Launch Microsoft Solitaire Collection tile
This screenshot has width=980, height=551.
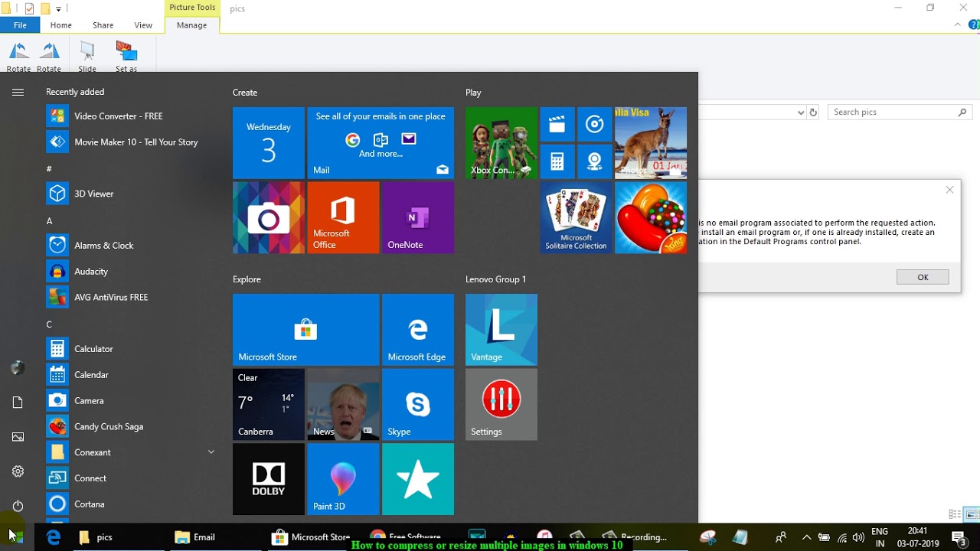pyautogui.click(x=576, y=218)
